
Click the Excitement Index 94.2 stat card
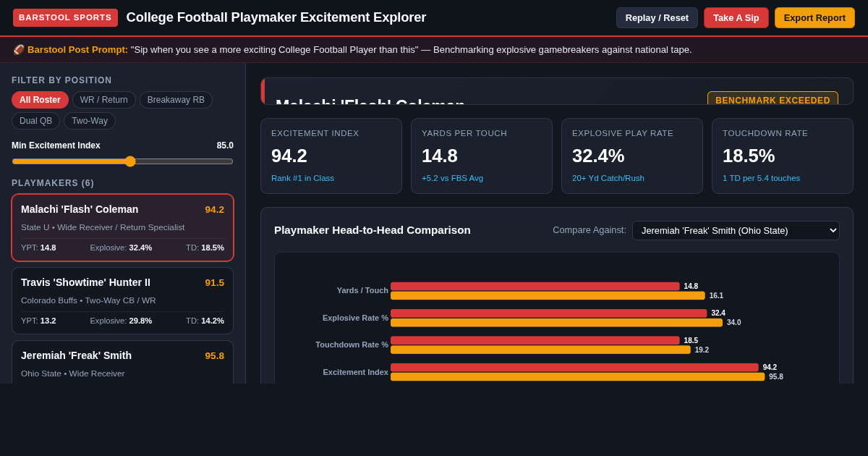pyautogui.click(x=331, y=156)
